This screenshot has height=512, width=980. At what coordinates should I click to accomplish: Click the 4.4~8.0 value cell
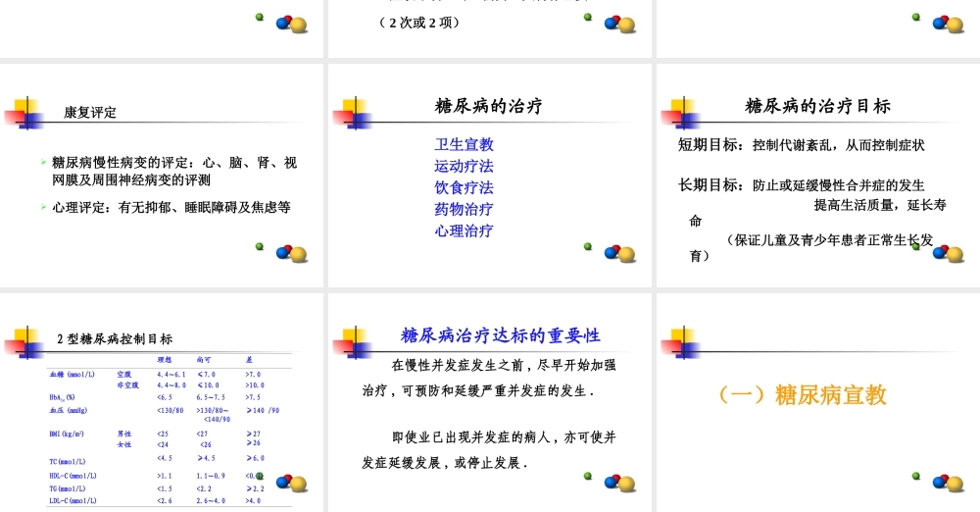click(171, 384)
